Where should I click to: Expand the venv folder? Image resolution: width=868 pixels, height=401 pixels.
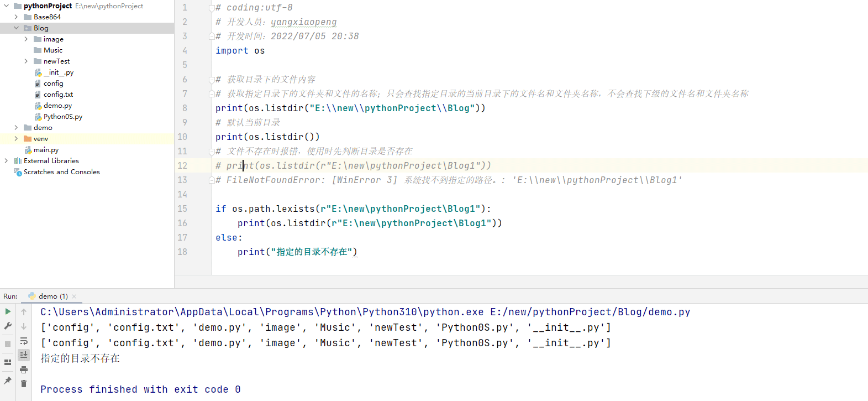pyautogui.click(x=16, y=139)
